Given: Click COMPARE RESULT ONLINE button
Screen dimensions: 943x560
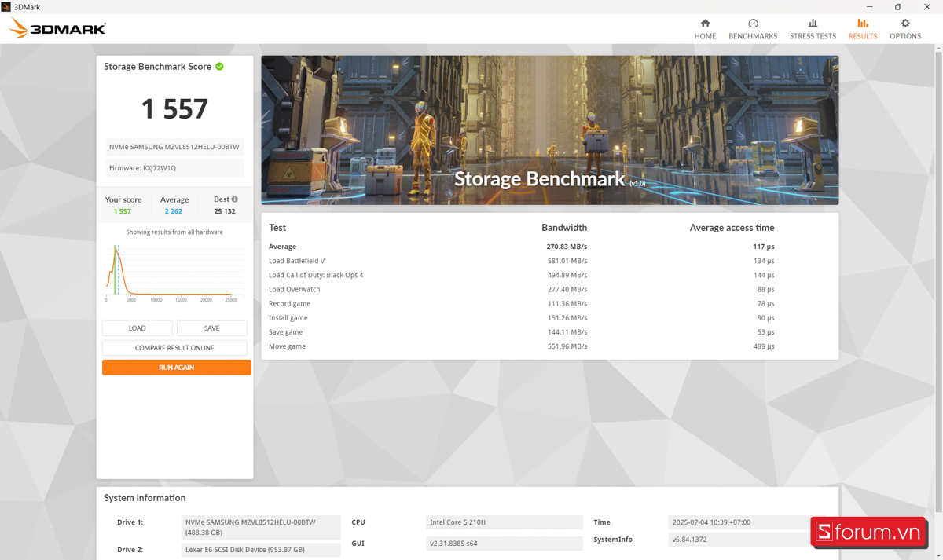Looking at the screenshot, I should 174,348.
